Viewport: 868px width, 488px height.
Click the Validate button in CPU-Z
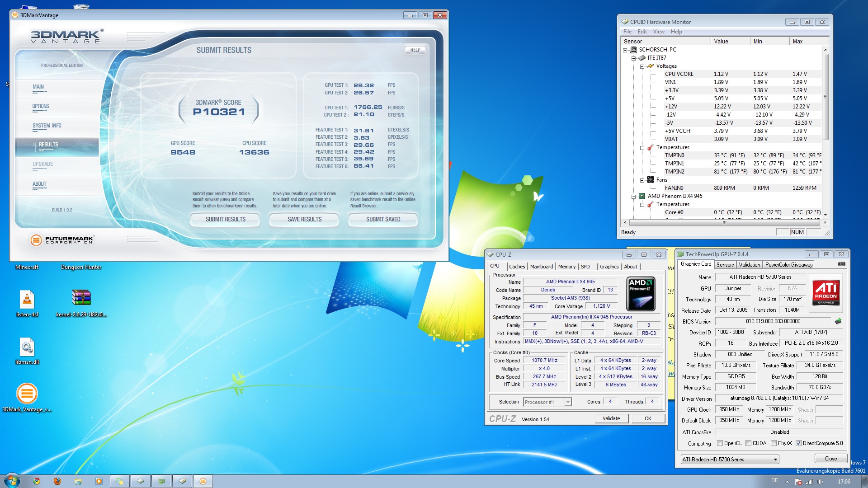(x=611, y=418)
